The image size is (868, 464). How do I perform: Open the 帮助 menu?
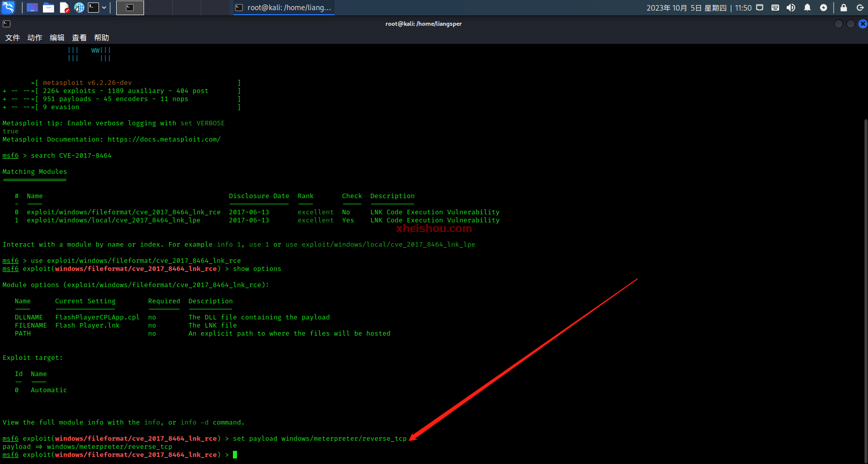point(102,38)
